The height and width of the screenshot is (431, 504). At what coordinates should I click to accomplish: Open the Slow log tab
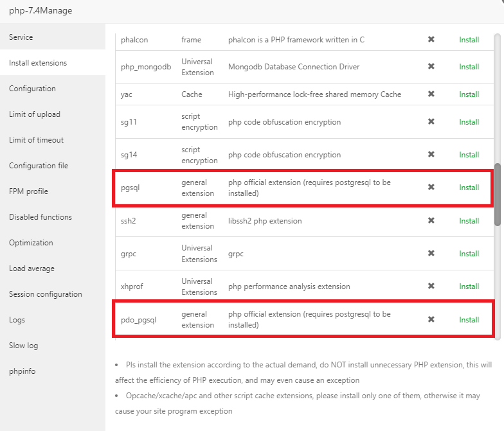23,346
